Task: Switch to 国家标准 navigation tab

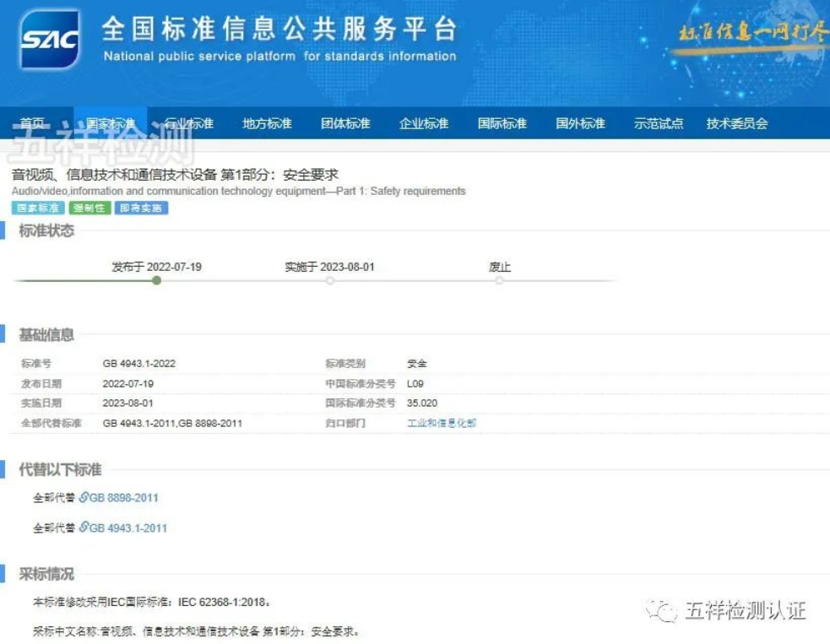Action: (x=111, y=123)
